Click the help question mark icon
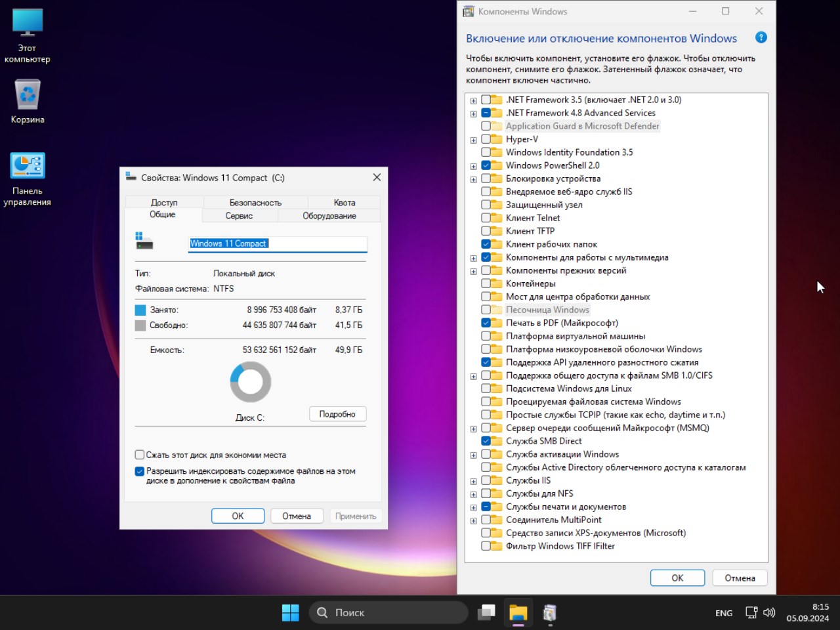 761,37
